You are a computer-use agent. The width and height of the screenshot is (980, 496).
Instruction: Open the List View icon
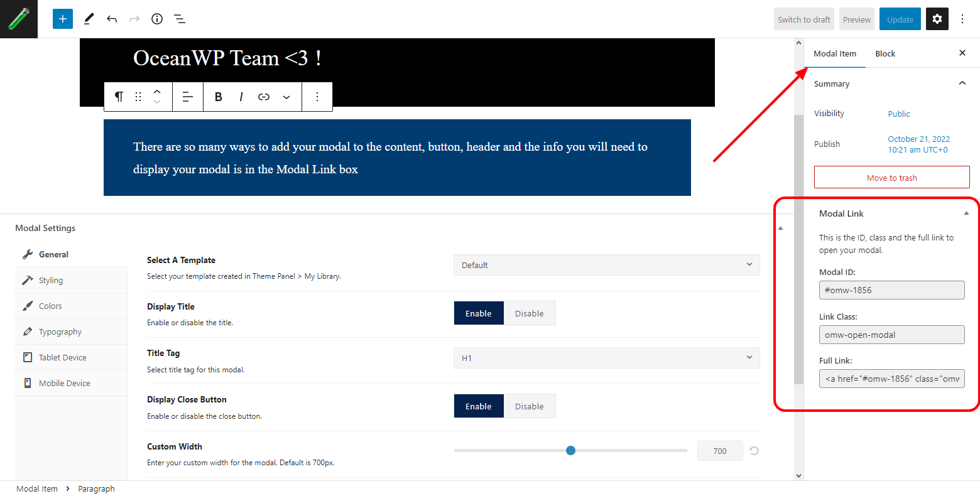(180, 19)
